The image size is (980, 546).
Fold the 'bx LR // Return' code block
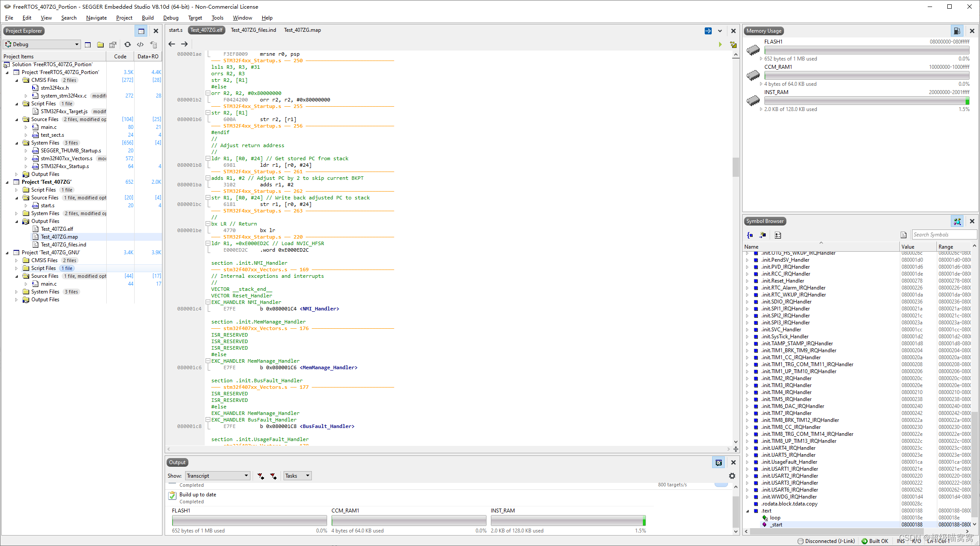(208, 224)
